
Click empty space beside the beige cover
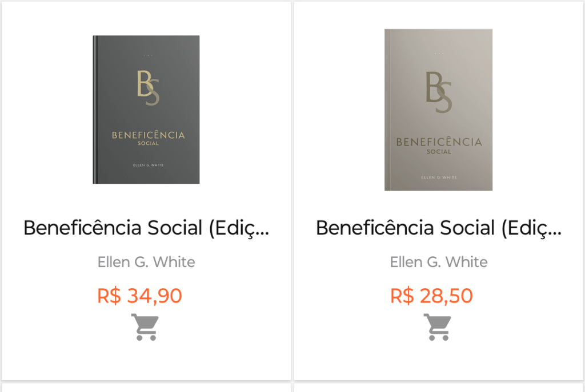click(x=537, y=108)
